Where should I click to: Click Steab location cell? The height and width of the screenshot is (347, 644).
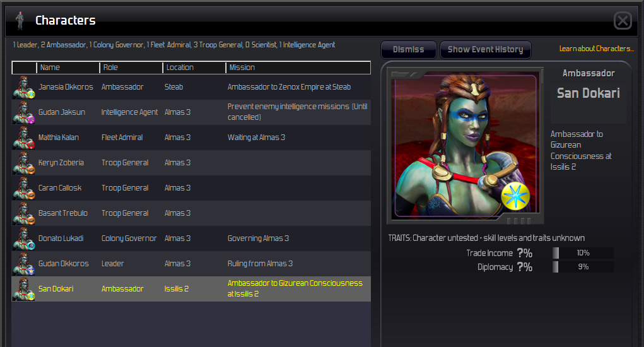click(173, 87)
